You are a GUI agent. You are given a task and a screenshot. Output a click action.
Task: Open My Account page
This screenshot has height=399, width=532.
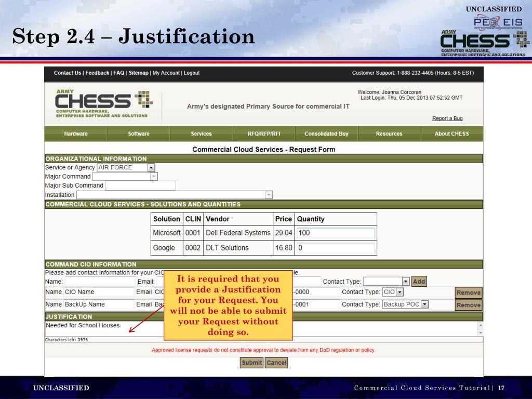click(x=166, y=73)
